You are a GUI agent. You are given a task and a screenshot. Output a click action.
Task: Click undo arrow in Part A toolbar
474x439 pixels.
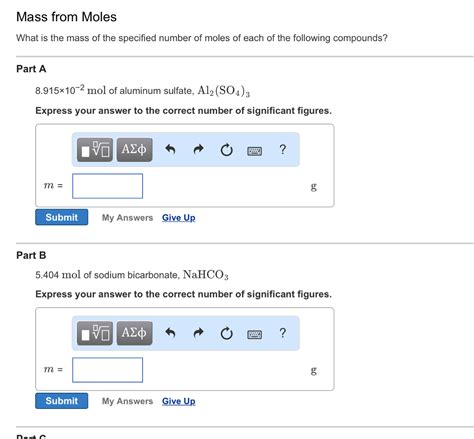pyautogui.click(x=170, y=149)
